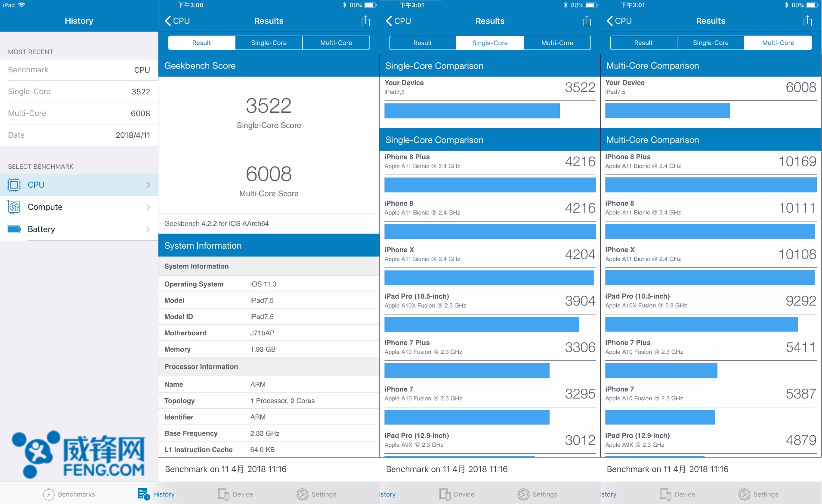Open the Benchmarks stopwatch tab icon
Viewport: 822px width, 504px height.
(49, 494)
